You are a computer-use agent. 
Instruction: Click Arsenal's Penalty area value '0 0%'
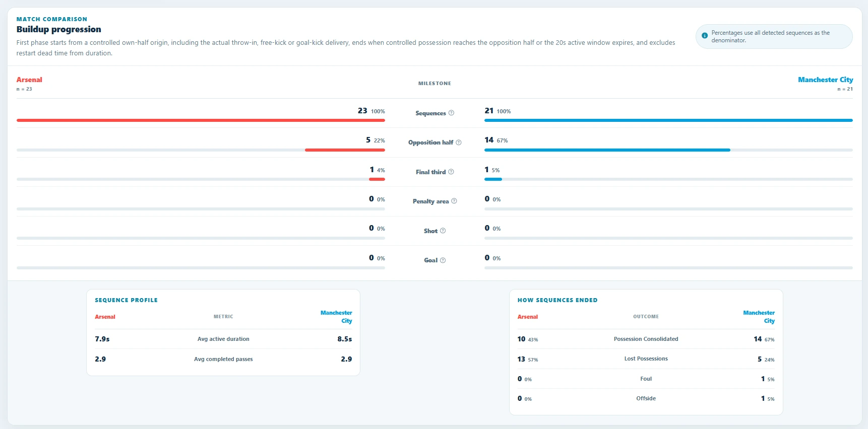(377, 199)
